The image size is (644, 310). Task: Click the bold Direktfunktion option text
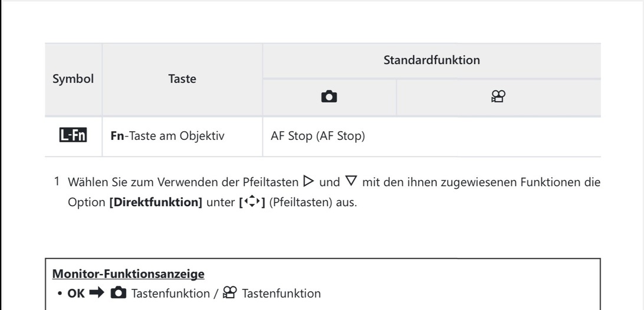(156, 203)
